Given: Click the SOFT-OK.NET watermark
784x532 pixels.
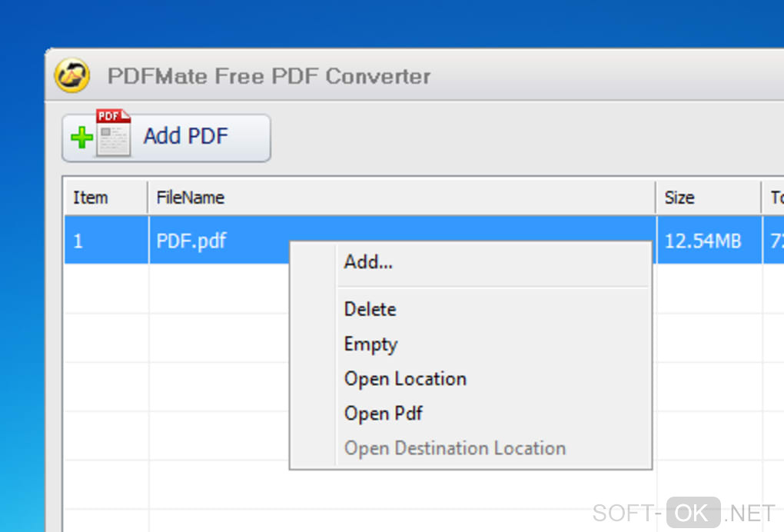Looking at the screenshot, I should 683,513.
